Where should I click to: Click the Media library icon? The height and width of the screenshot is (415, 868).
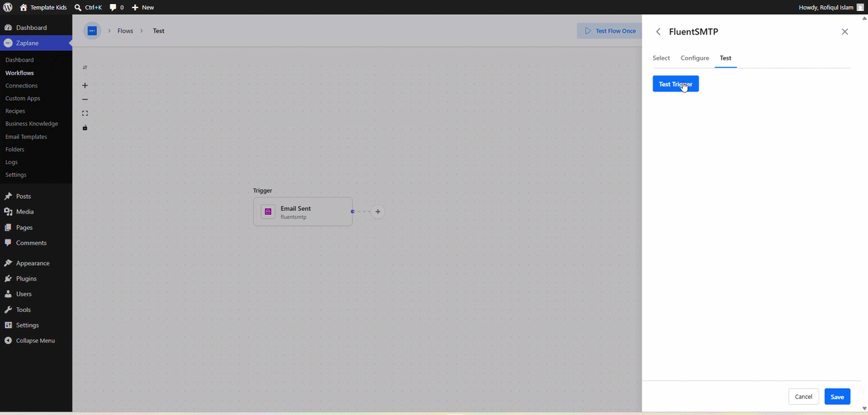[x=8, y=212]
